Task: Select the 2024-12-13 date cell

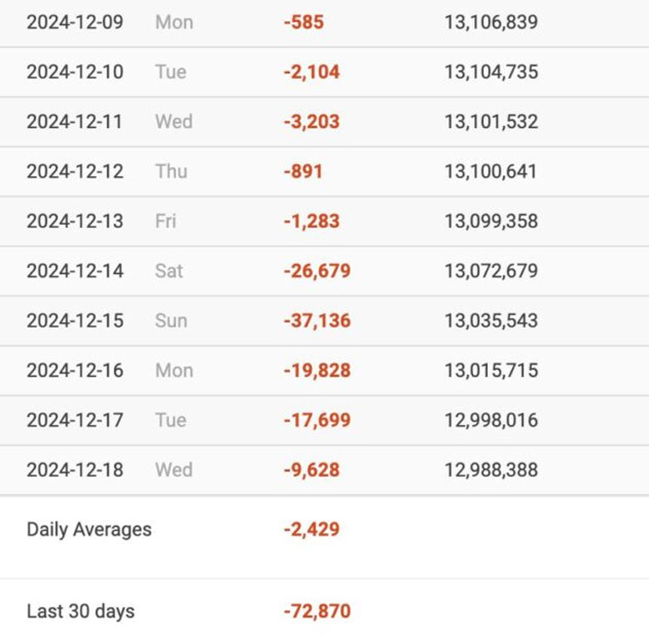Action: [x=75, y=221]
